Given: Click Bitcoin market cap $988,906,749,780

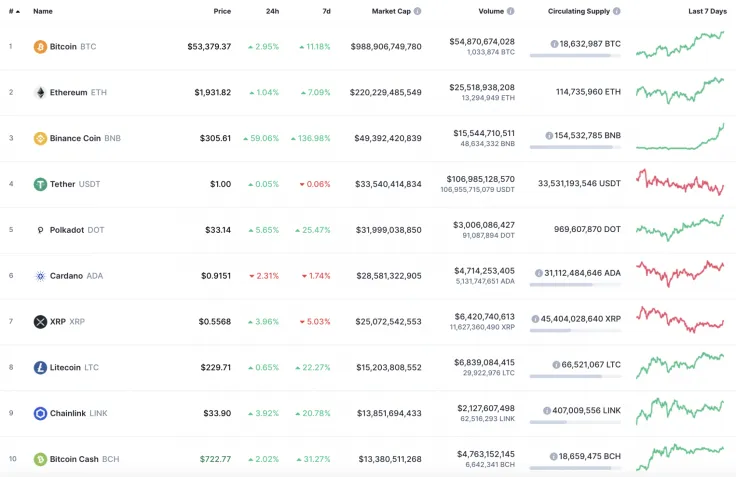Looking at the screenshot, I should (x=386, y=46).
